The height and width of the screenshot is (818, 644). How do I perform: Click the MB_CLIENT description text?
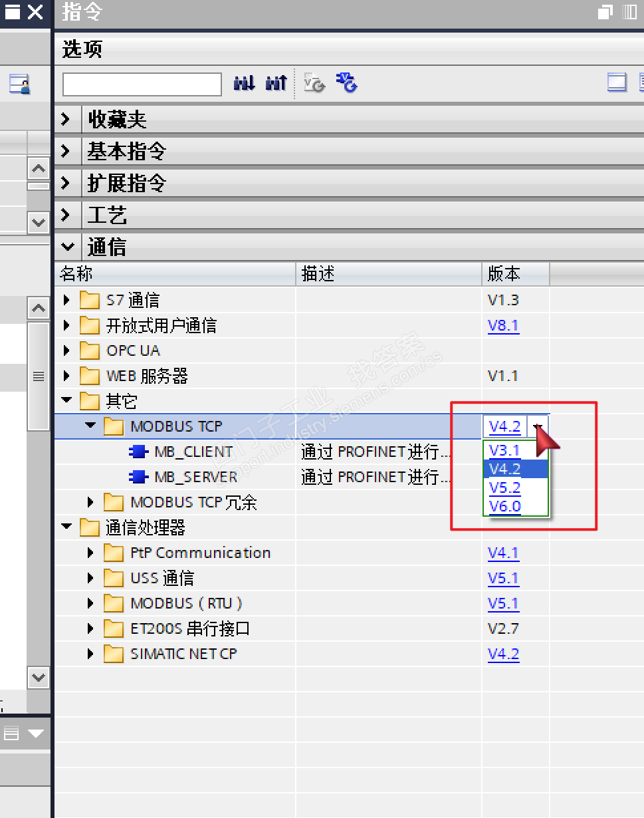pyautogui.click(x=376, y=452)
